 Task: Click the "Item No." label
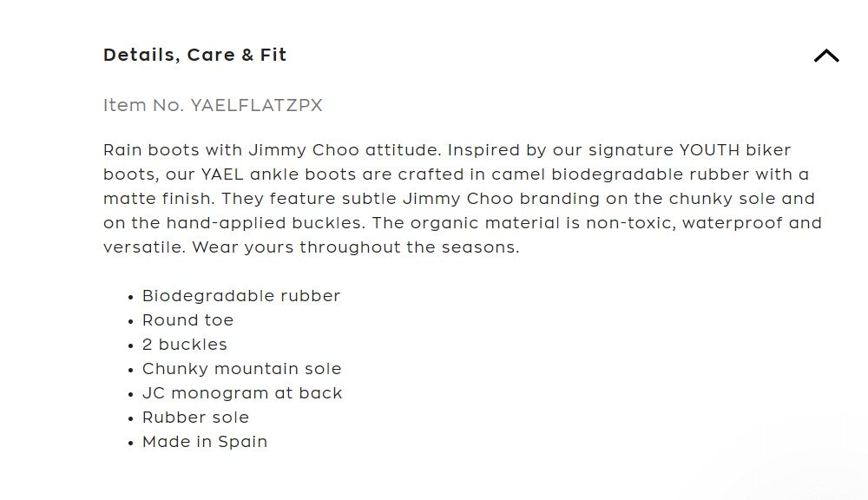coord(143,106)
